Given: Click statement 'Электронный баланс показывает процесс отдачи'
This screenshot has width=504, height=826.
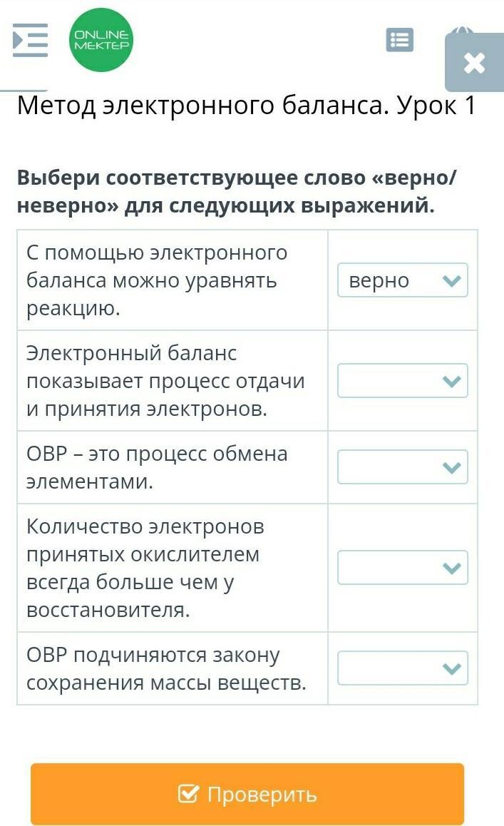Looking at the screenshot, I should [x=165, y=381].
